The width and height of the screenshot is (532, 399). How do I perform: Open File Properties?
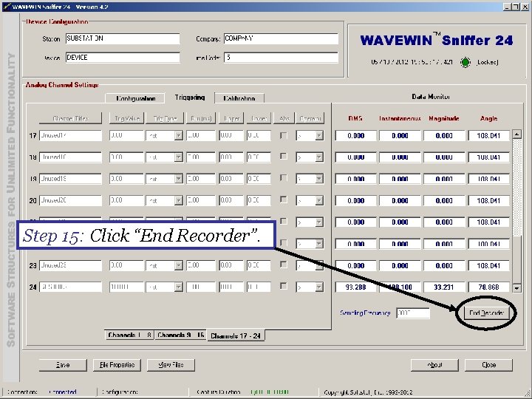coord(117,365)
